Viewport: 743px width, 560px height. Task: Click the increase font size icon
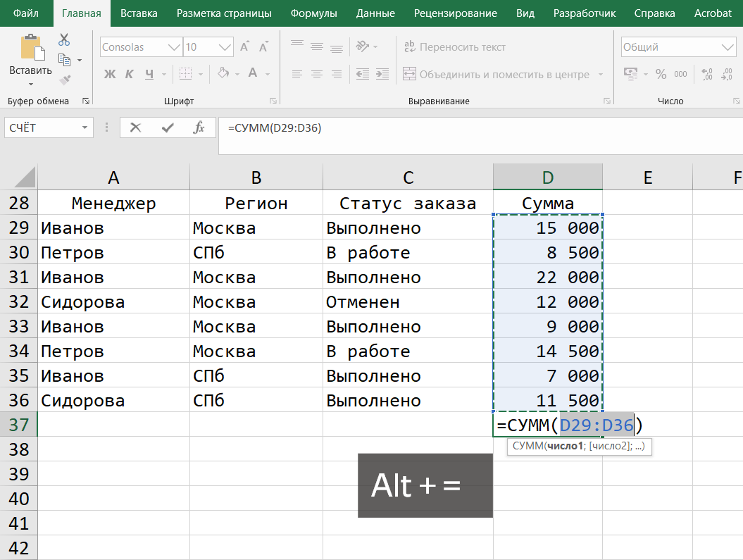tap(244, 47)
